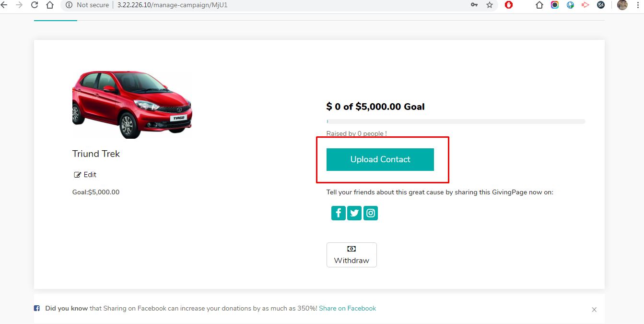Viewport: 644px width, 324px height.
Task: Click the Upload Contact button
Action: [x=380, y=159]
